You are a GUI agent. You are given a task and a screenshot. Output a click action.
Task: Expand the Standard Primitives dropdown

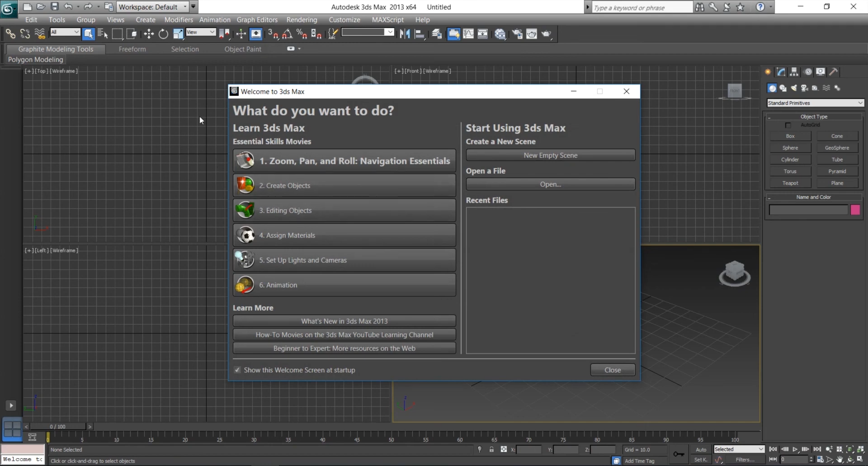pyautogui.click(x=815, y=103)
